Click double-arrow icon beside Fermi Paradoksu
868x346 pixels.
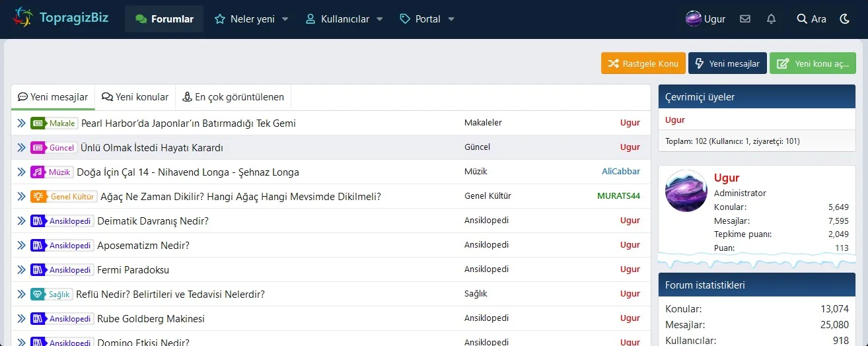pos(21,270)
